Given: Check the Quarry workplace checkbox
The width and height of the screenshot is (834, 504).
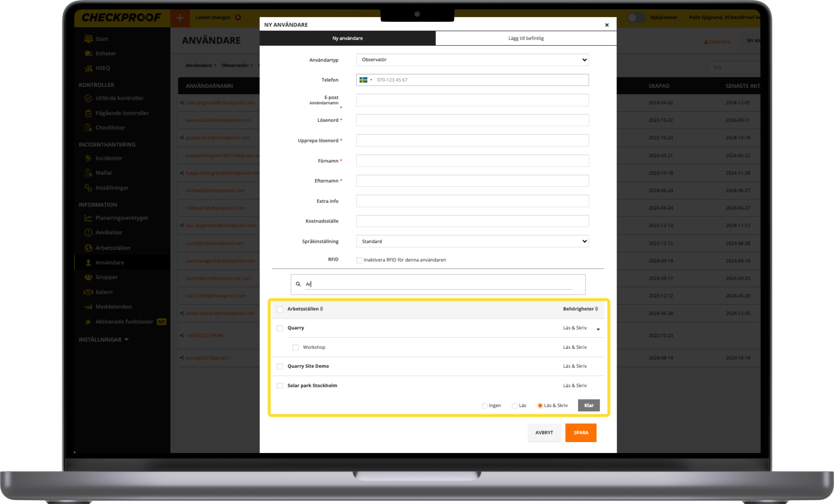Looking at the screenshot, I should point(280,328).
